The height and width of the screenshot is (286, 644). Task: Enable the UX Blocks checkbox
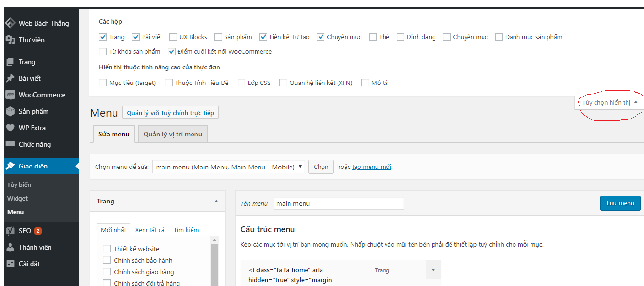(173, 37)
